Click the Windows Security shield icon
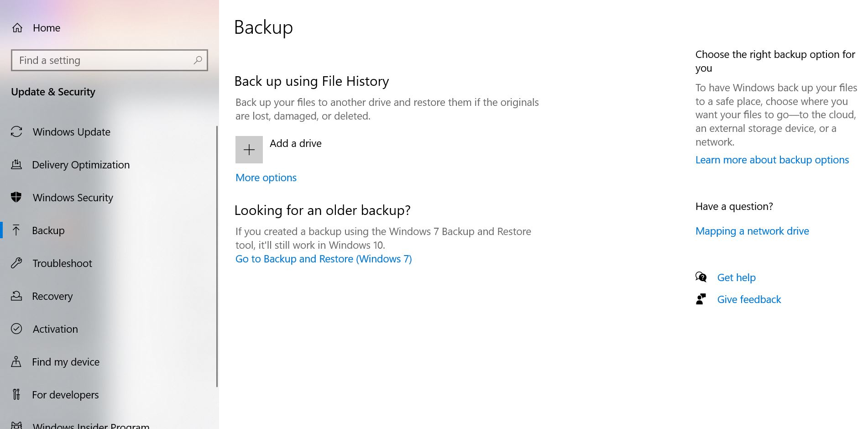Viewport: 868px width, 429px height. point(17,198)
